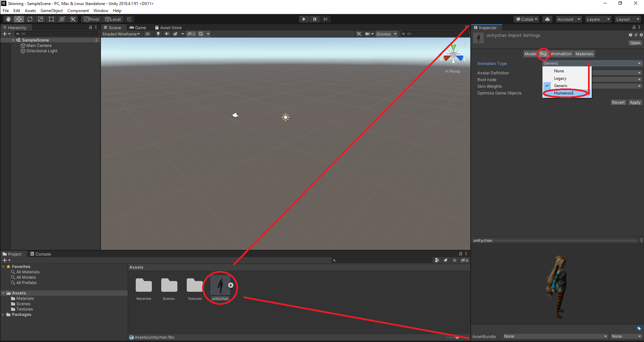Switch to the Materials tab
644x342 pixels.
click(x=584, y=54)
